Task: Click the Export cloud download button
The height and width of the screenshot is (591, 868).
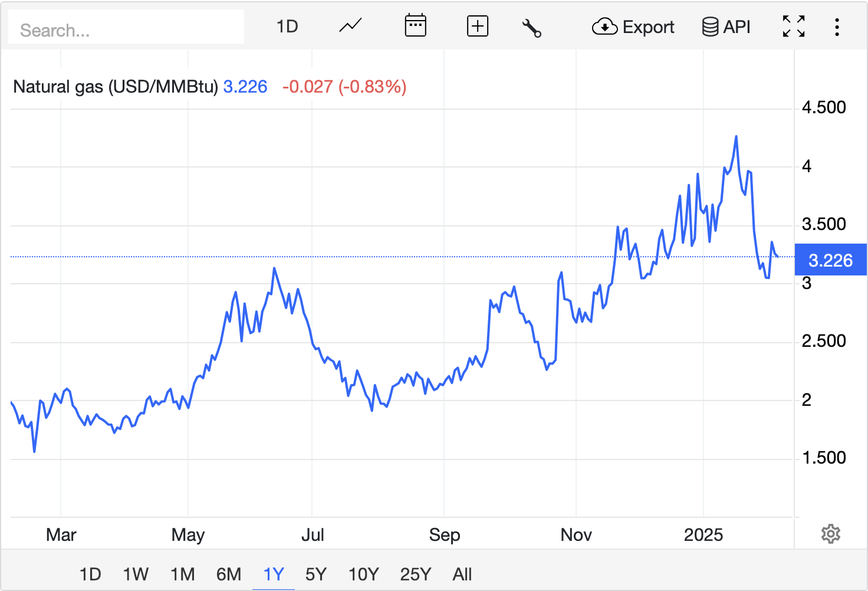Action: click(633, 27)
